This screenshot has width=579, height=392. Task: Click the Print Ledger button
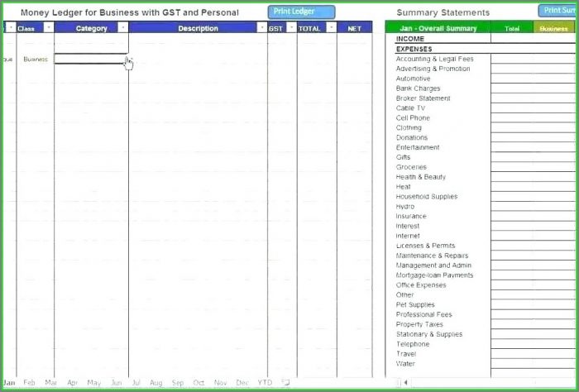tap(301, 12)
